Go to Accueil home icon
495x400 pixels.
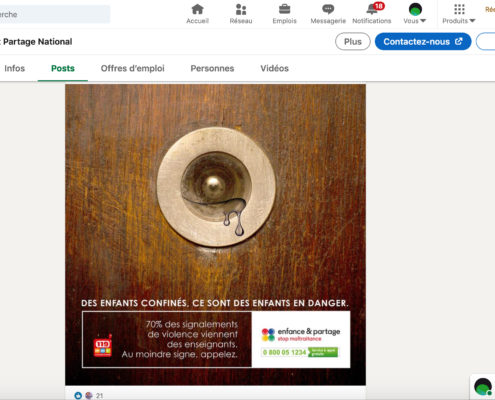[x=197, y=9]
